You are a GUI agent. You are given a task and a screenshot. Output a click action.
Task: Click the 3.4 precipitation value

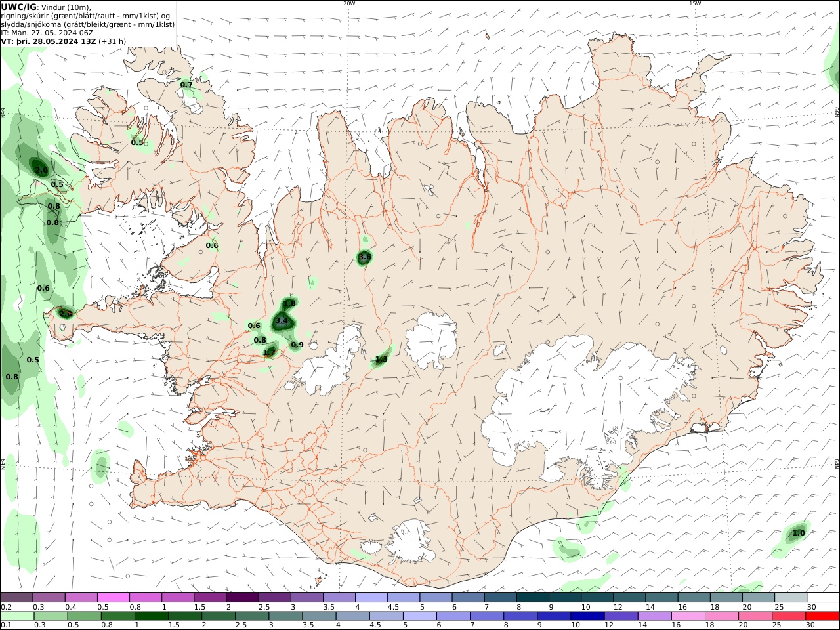[x=282, y=320]
